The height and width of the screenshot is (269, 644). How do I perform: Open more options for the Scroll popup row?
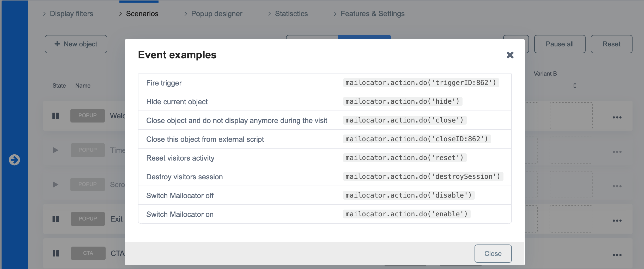point(617,186)
